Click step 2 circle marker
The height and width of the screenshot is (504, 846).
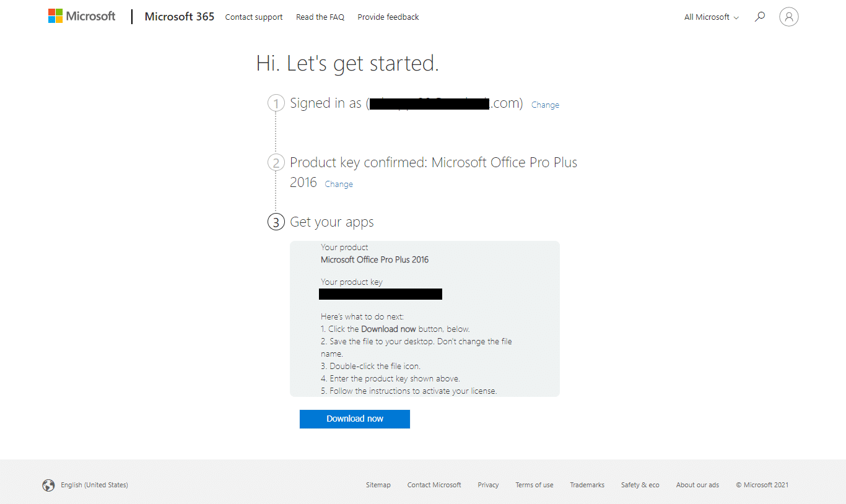[276, 163]
